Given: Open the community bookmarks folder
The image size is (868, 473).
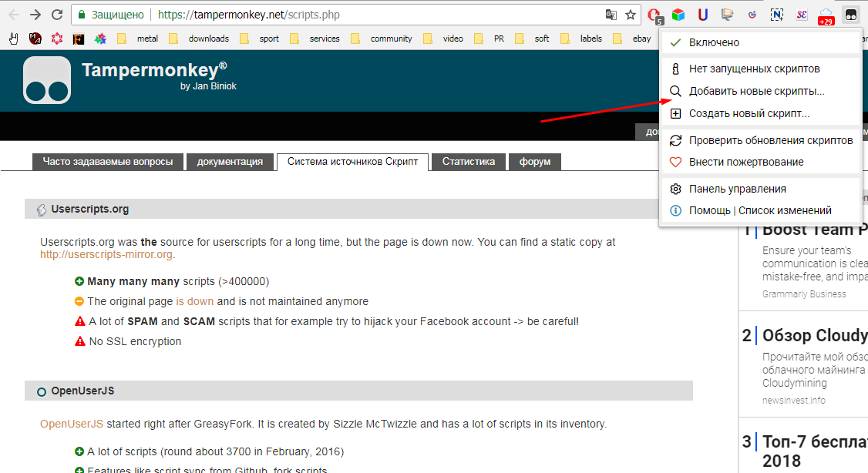Looking at the screenshot, I should (x=381, y=39).
